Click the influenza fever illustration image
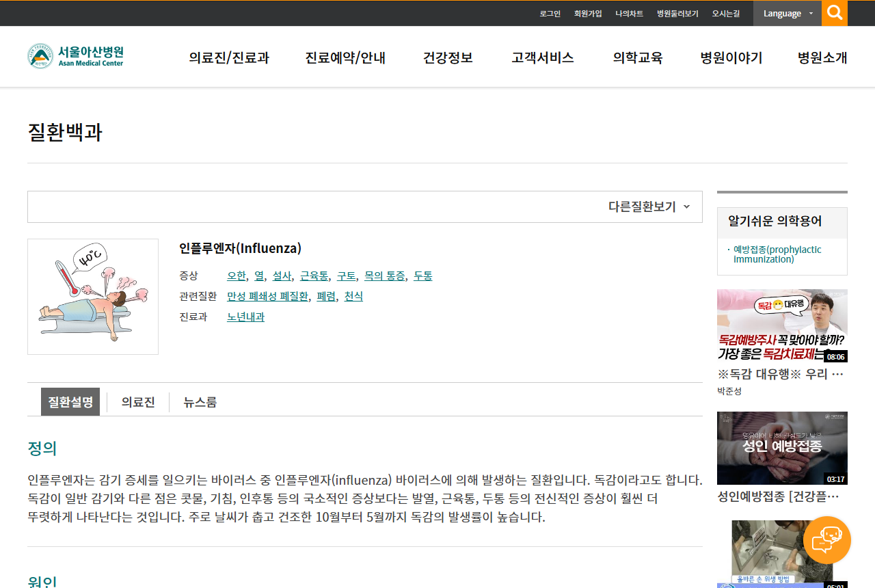Screen dimensions: 875x588 point(93,297)
